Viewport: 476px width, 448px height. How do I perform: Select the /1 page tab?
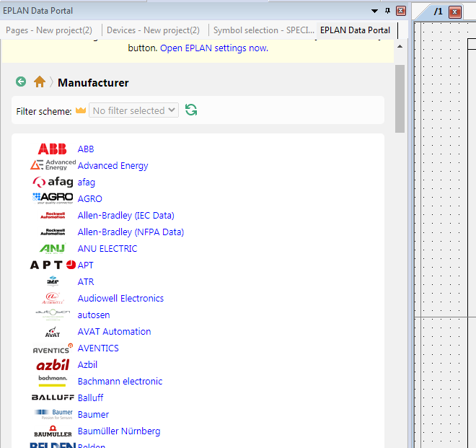tap(437, 12)
